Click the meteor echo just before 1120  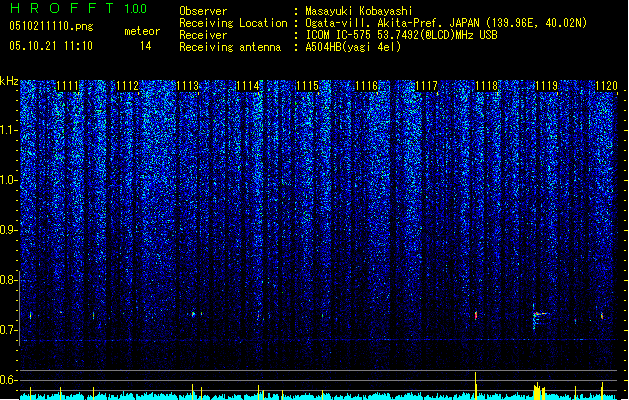point(602,315)
